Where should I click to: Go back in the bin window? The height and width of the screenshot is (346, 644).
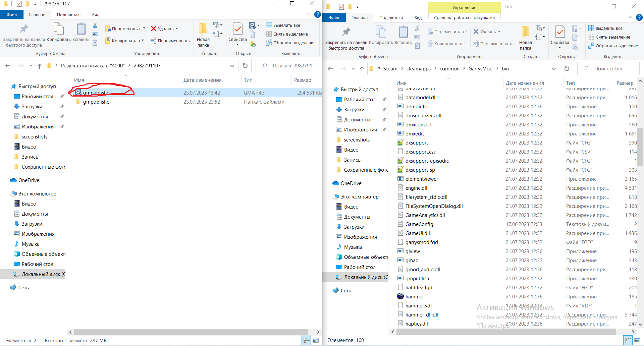(x=330, y=69)
